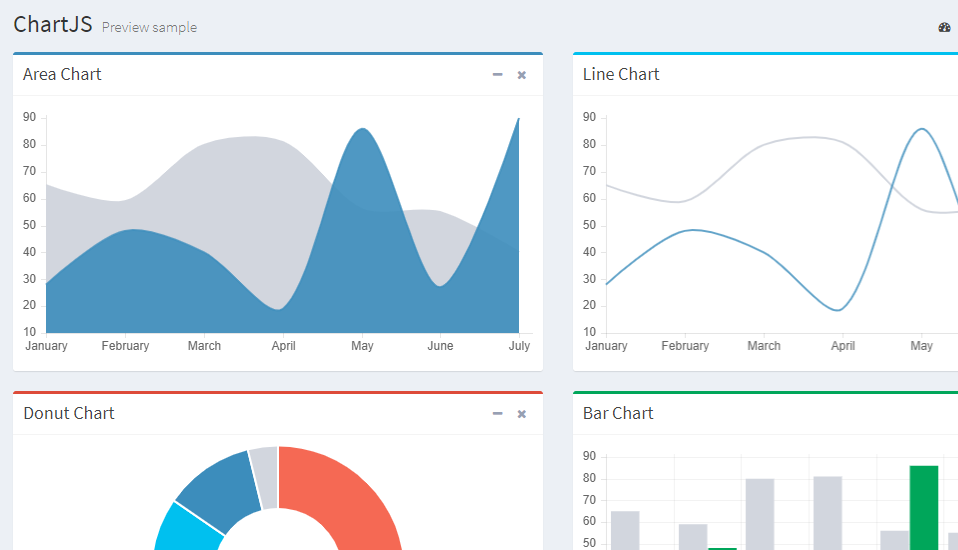Click the tall green bar in Bar Chart
Viewport: 958px width, 550px height.
tap(924, 507)
